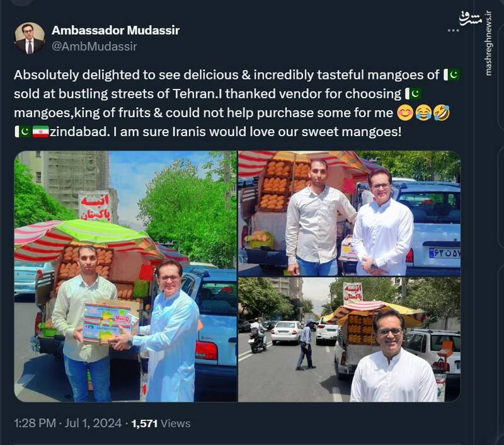Click the mango box in left photo
Screen dimensions: 504x445
[x=108, y=322]
